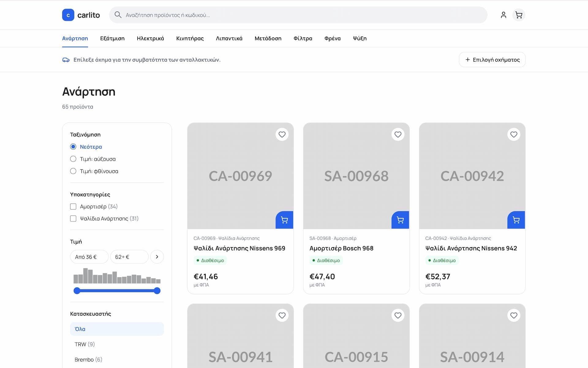The height and width of the screenshot is (368, 588).
Task: Open Ψαλίδι Ανάρτησης Nissens 969 product title
Action: (239, 248)
